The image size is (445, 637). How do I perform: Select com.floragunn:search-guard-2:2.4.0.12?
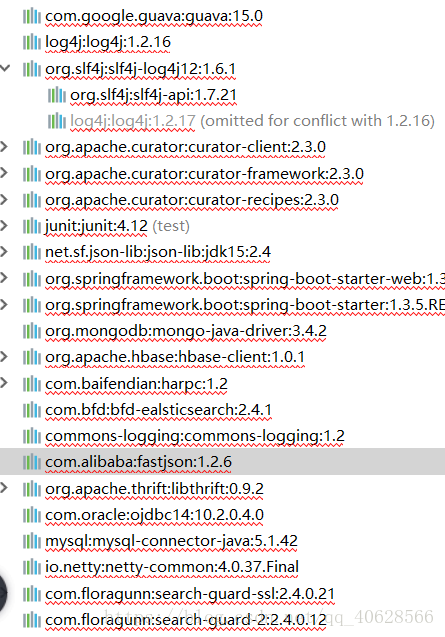pyautogui.click(x=186, y=620)
